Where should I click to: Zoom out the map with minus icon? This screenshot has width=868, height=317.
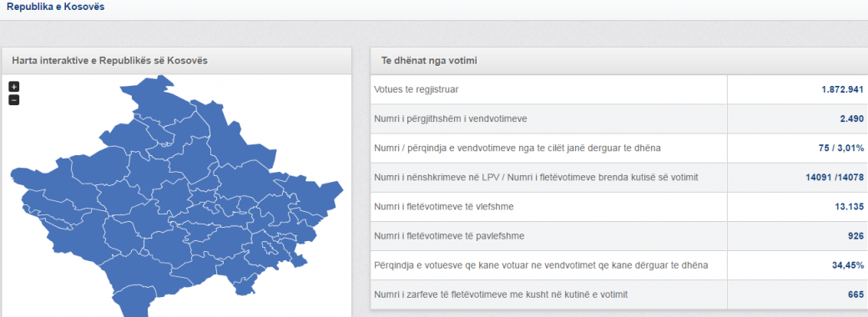14,100
